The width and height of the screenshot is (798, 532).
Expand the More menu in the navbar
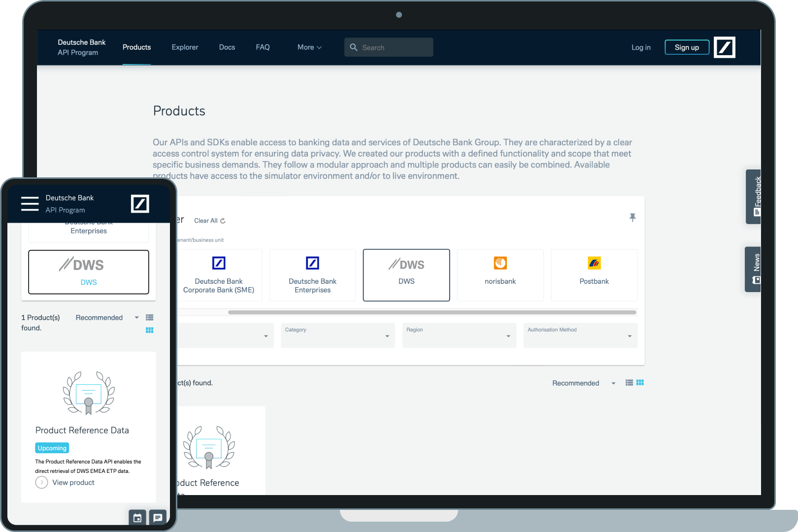pos(309,47)
